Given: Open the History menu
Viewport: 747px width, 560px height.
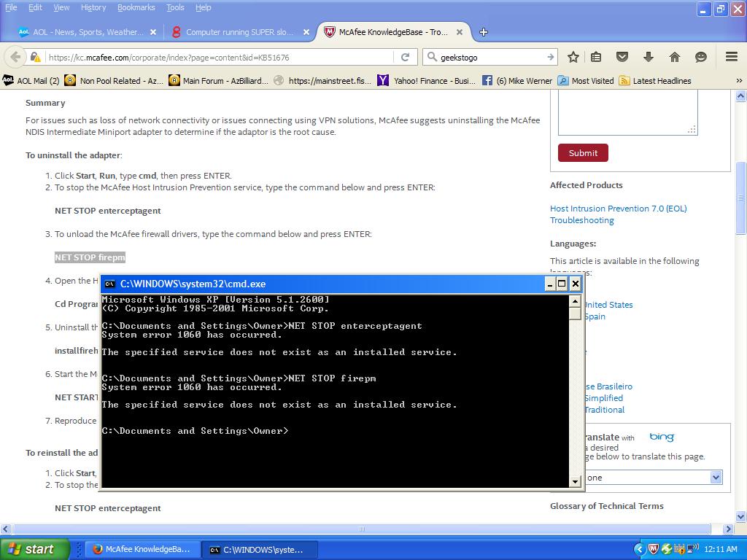Looking at the screenshot, I should (93, 7).
